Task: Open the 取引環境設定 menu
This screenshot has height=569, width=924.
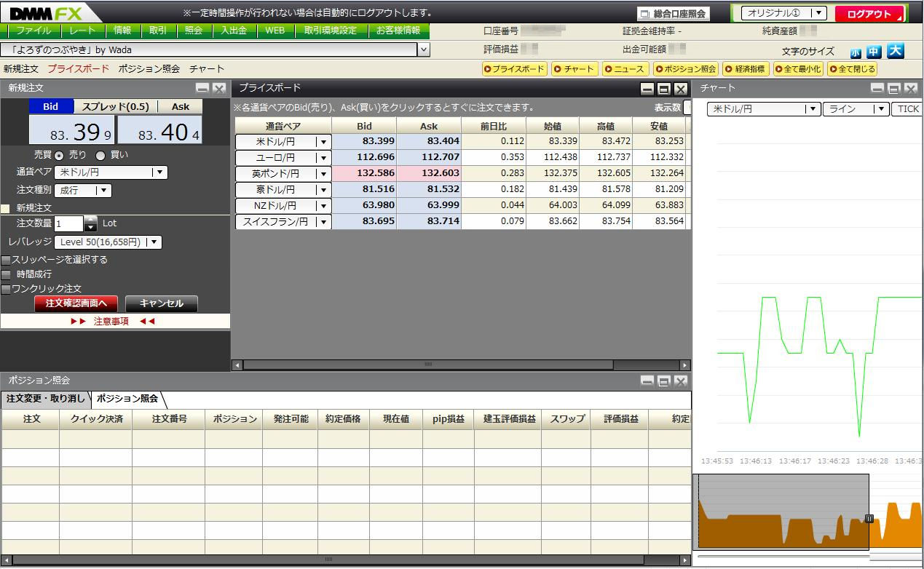Action: [x=331, y=31]
